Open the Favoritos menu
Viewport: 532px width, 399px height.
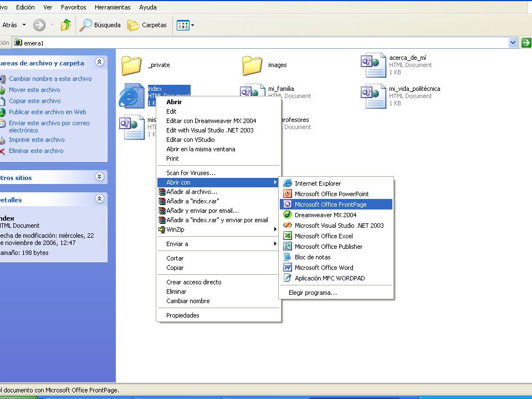point(74,7)
